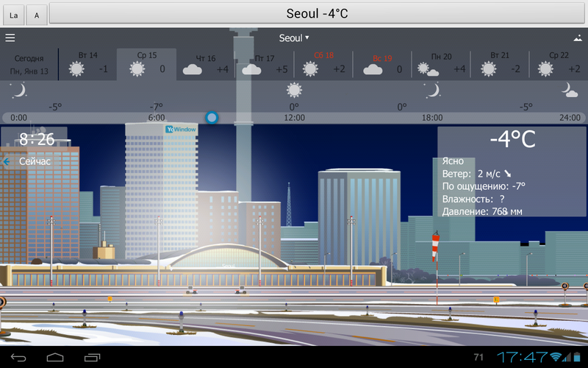Click the moon icon above 0:00
The height and width of the screenshot is (368, 588).
[19, 91]
